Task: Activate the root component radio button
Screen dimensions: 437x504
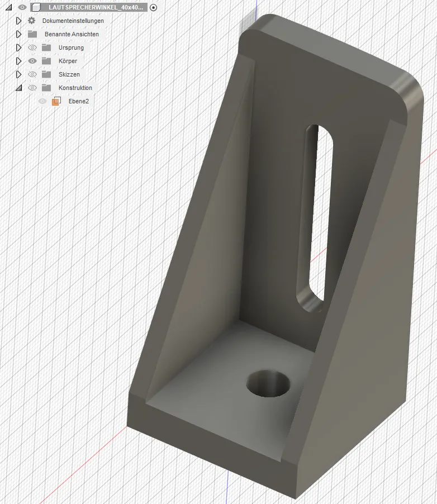Action: tap(153, 7)
